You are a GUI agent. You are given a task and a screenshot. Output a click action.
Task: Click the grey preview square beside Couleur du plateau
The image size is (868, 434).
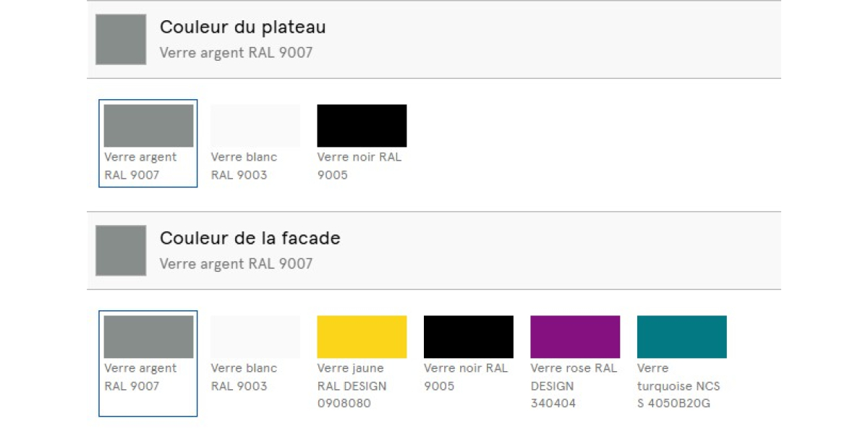121,40
